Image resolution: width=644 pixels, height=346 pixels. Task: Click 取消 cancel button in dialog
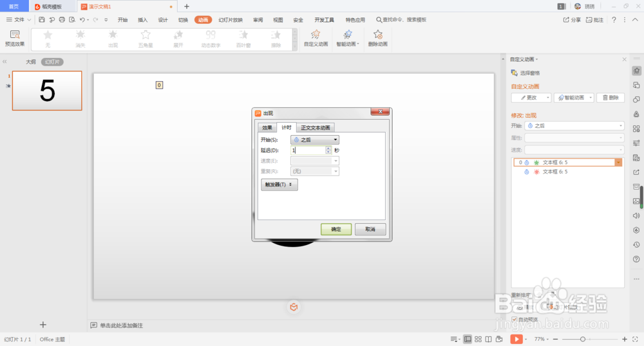click(x=370, y=229)
